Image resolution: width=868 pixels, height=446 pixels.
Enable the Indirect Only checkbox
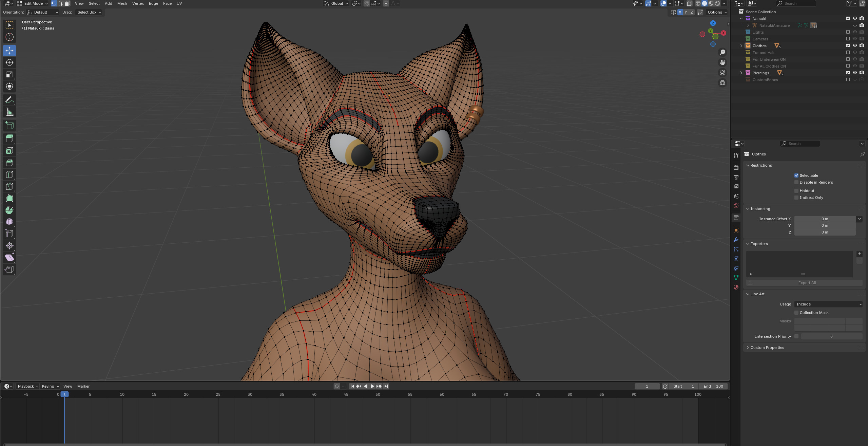tap(796, 198)
